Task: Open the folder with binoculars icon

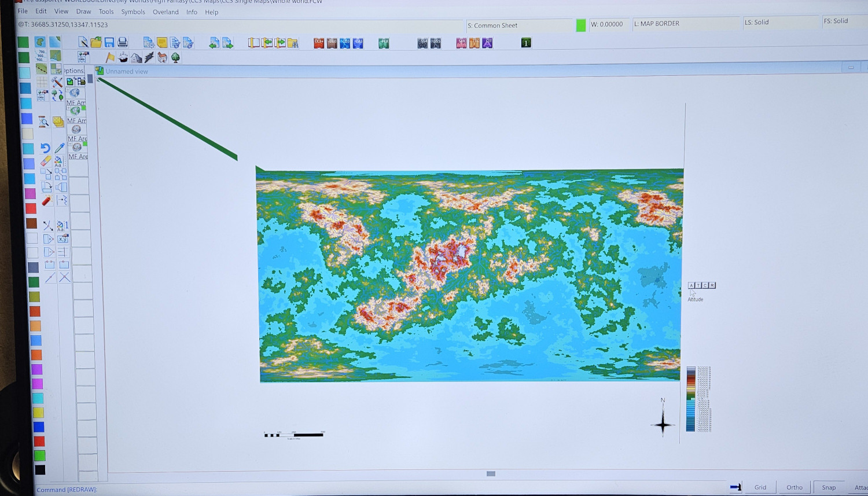Action: 293,43
